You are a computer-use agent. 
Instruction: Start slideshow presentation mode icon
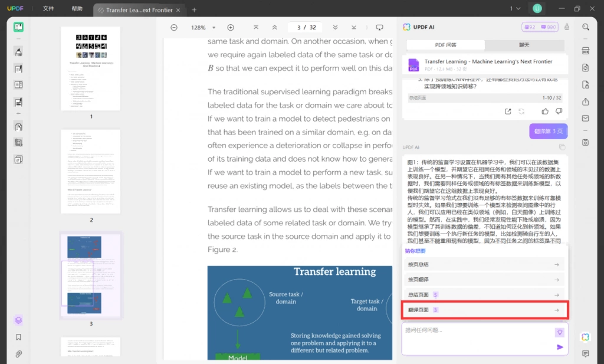[379, 27]
